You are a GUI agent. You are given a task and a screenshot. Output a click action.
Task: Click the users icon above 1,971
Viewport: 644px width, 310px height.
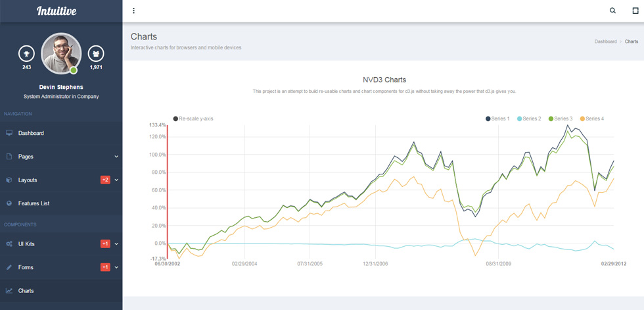point(96,53)
